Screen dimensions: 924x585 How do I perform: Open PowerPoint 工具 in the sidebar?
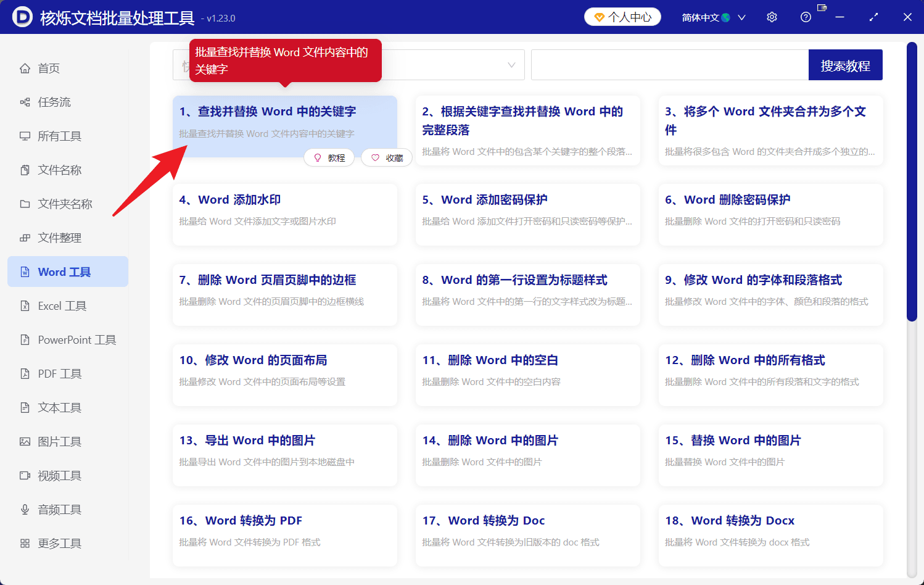pos(68,340)
